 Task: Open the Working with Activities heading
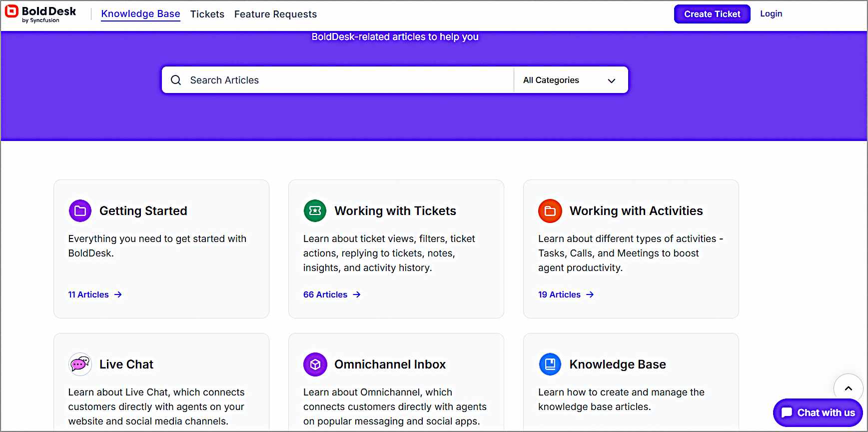(x=636, y=211)
